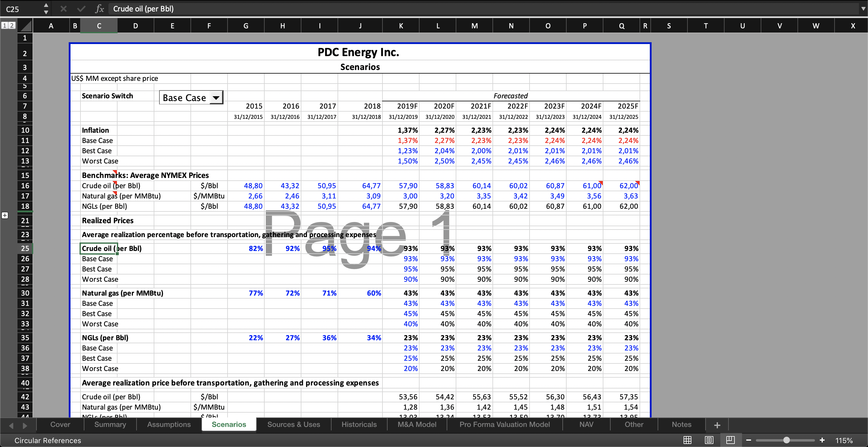Image resolution: width=868 pixels, height=447 pixels.
Task: Click the zoom in plus button
Action: pyautogui.click(x=822, y=440)
